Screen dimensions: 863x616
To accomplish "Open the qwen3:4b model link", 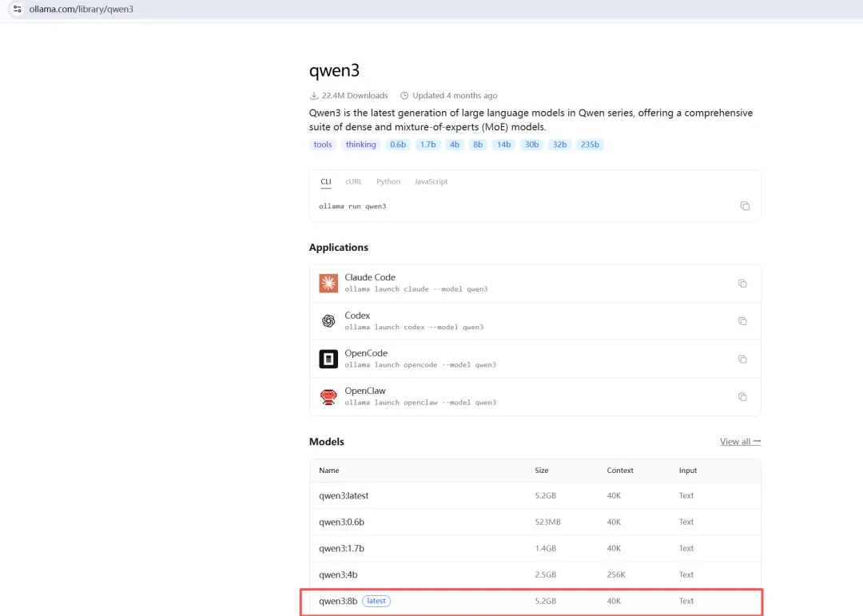I will point(338,574).
